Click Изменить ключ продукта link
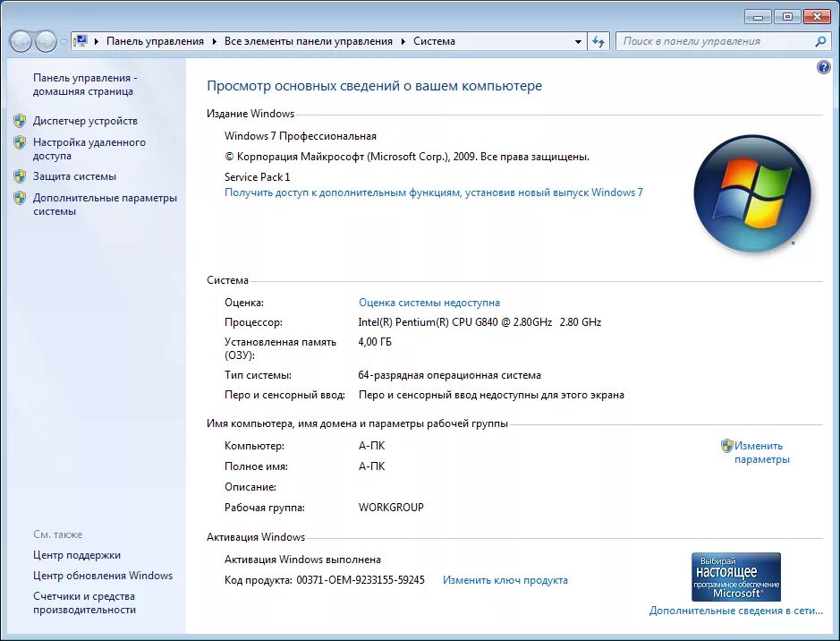Image resolution: width=840 pixels, height=641 pixels. pos(505,580)
